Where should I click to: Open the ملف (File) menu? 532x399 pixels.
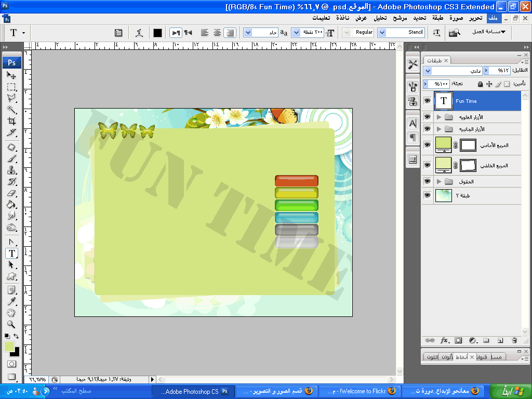tap(493, 18)
